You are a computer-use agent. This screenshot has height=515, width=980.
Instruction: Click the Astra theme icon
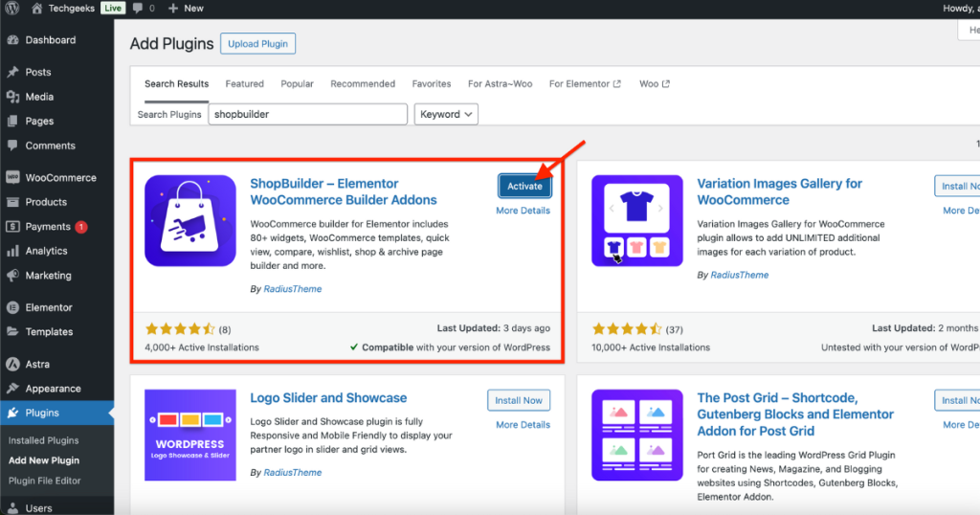pyautogui.click(x=12, y=364)
